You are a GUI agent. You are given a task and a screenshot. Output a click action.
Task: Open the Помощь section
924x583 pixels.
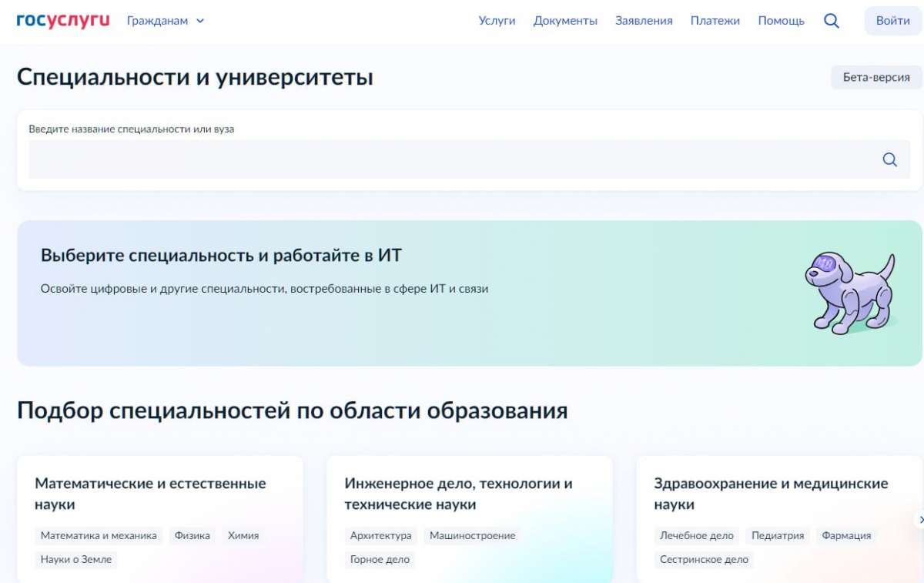pyautogui.click(x=781, y=21)
